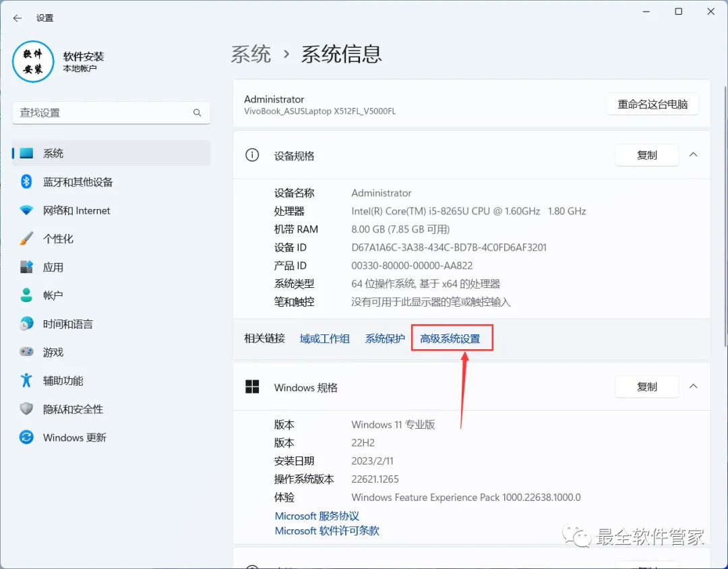Click the Windows 规格 logo icon
728x569 pixels.
252,386
